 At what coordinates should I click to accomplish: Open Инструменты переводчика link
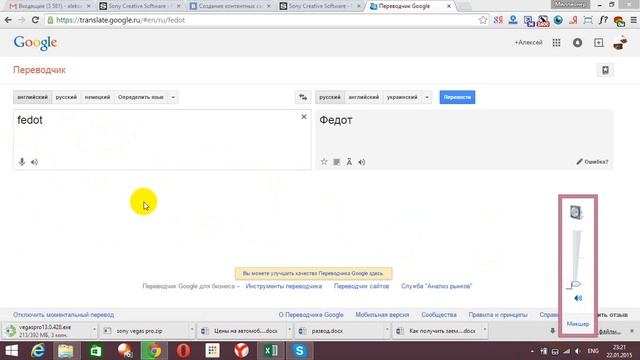pos(284,286)
